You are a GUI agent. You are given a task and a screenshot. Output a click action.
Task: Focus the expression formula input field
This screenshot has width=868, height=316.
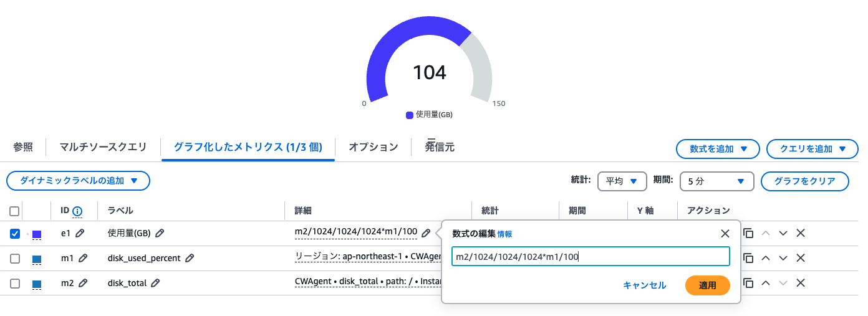coord(590,256)
